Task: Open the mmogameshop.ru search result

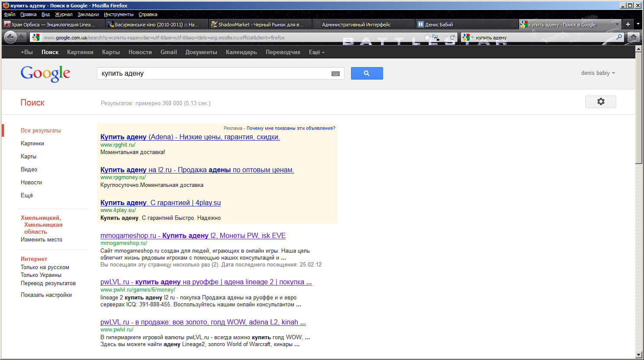Action: coord(193,236)
